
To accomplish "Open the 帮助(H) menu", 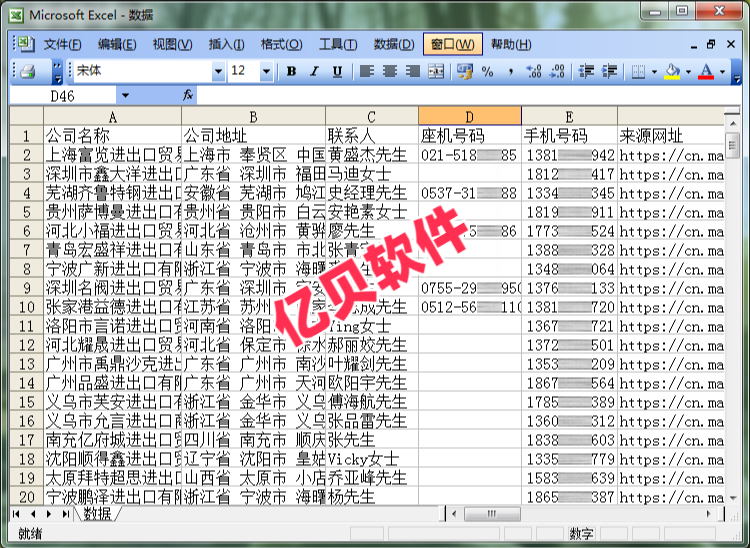I will coord(511,44).
